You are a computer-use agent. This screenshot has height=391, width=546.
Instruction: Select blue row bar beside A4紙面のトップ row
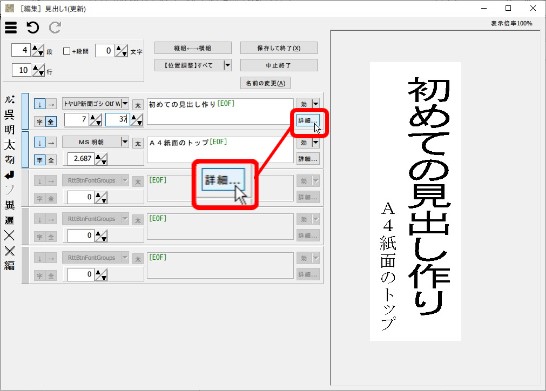(x=25, y=150)
